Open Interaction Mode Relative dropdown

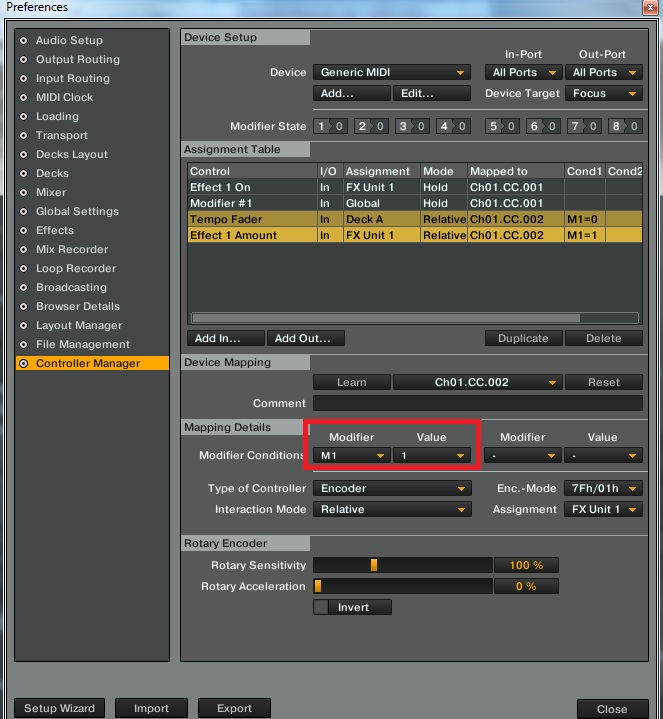pyautogui.click(x=392, y=509)
